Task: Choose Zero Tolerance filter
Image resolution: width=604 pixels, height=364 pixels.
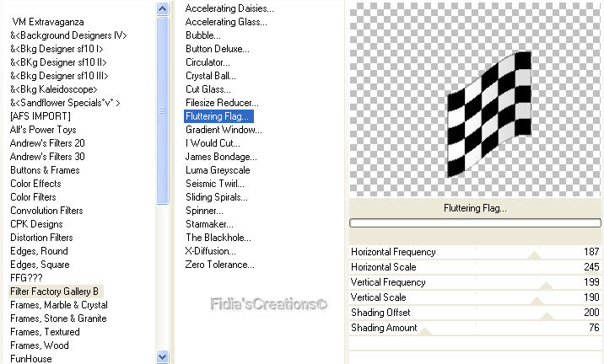Action: click(219, 265)
